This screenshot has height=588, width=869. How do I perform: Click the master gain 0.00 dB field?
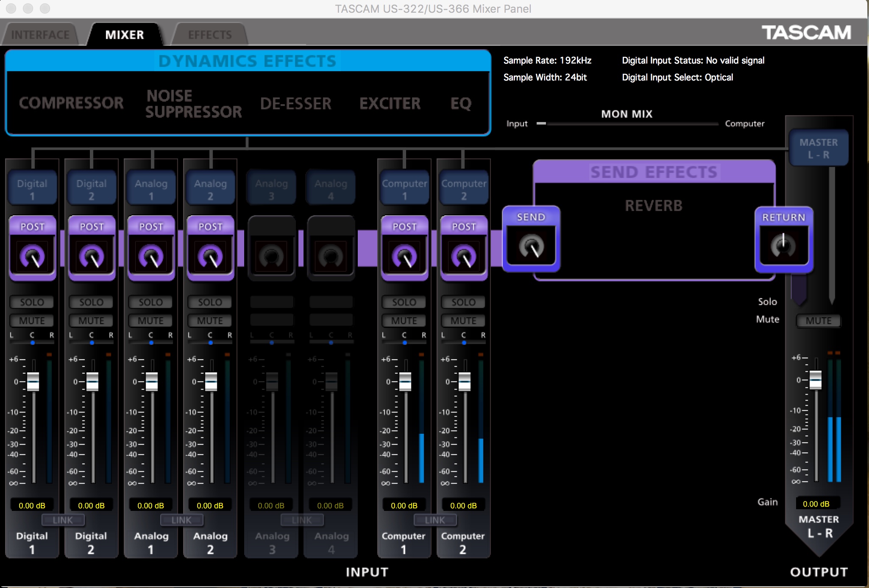816,504
